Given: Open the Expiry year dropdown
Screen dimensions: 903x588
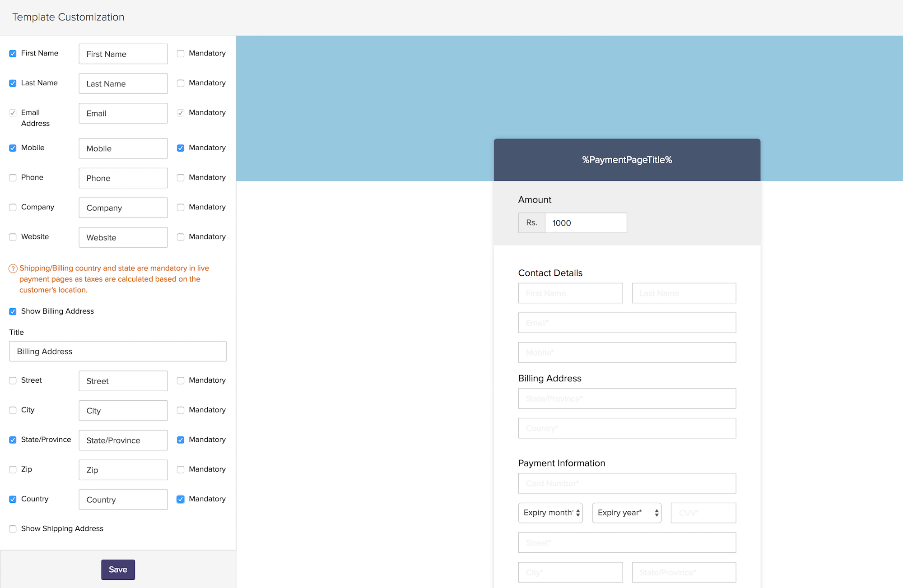Looking at the screenshot, I should 626,513.
